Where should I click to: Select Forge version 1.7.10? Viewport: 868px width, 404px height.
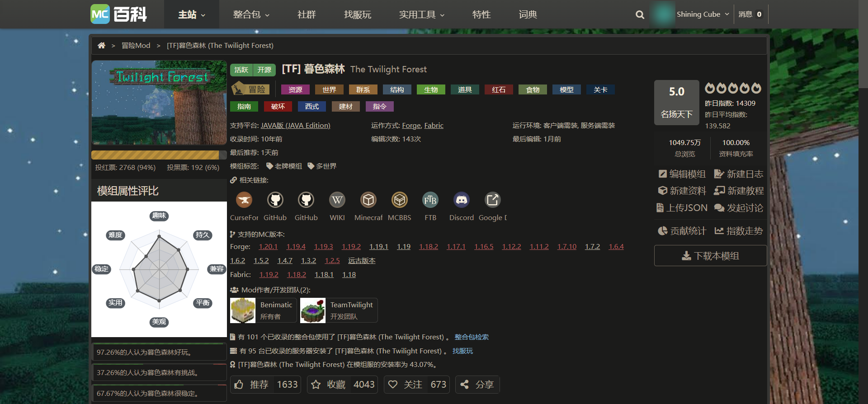(567, 247)
